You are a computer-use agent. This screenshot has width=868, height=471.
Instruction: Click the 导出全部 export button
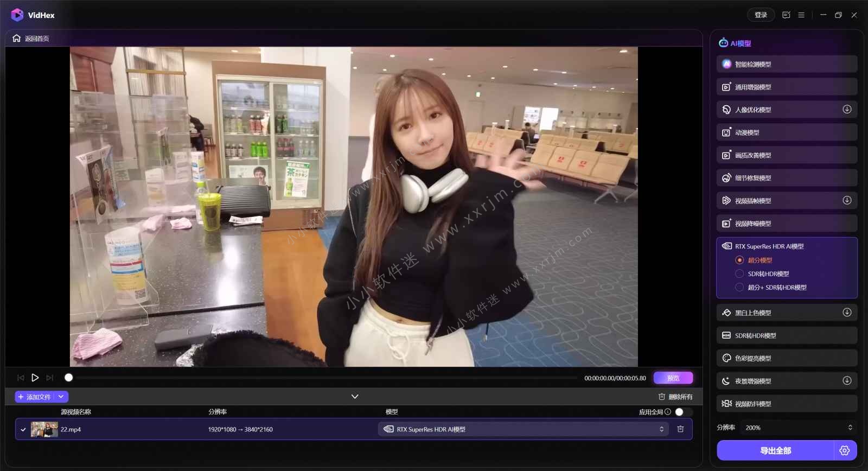pyautogui.click(x=775, y=450)
